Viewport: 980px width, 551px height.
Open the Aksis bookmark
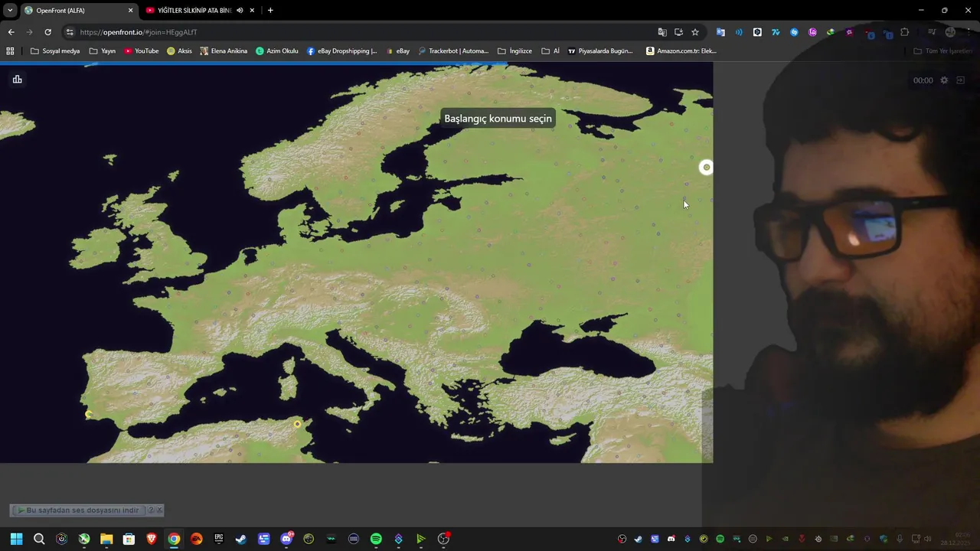(180, 51)
